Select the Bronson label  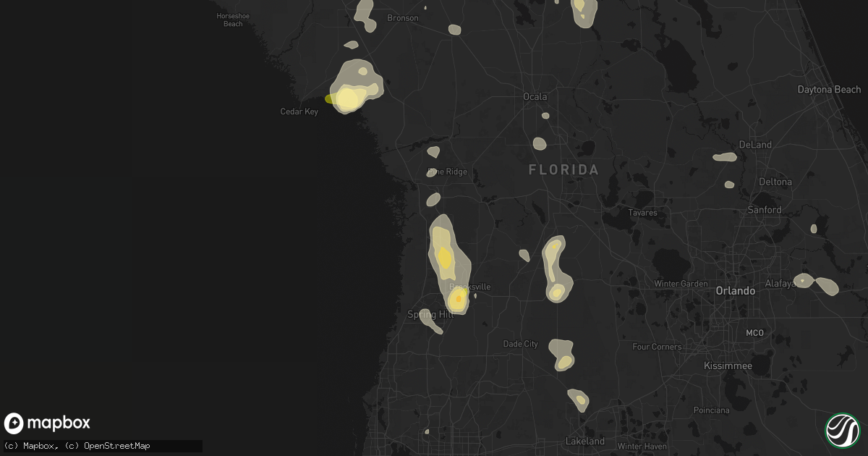click(403, 18)
